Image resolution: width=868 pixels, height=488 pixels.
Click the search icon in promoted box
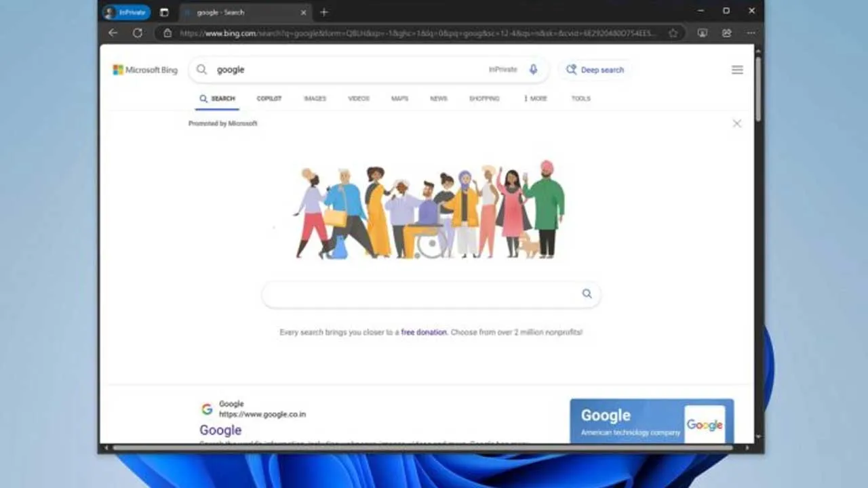[x=587, y=293]
